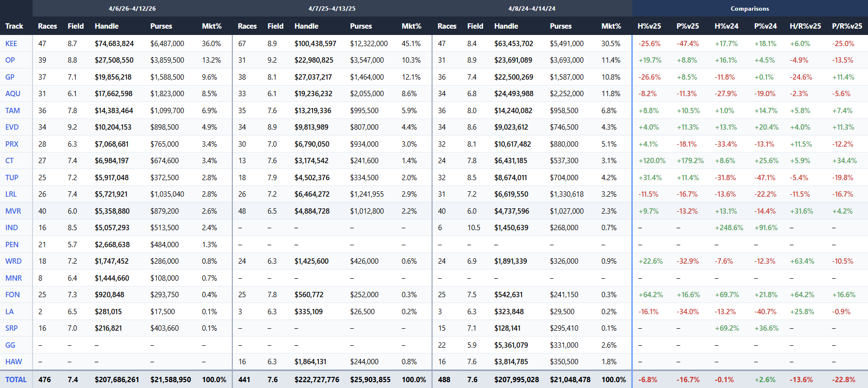
Task: Open the FON track link
Action: [x=13, y=295]
